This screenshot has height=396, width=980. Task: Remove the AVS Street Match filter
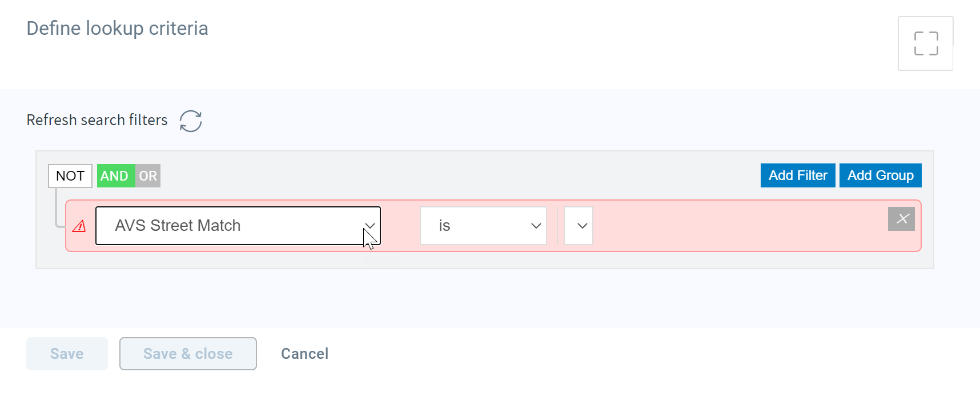(901, 219)
